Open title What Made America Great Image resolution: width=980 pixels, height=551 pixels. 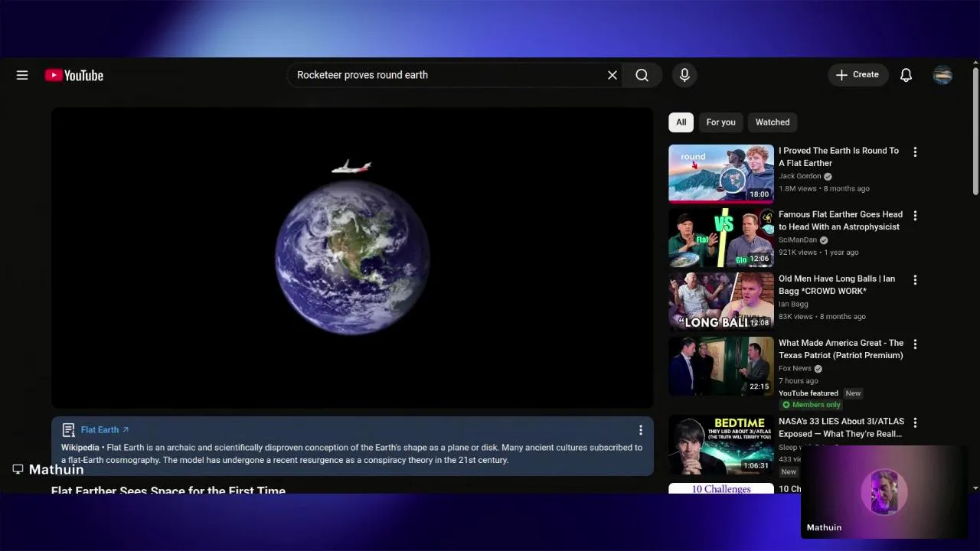pos(841,349)
